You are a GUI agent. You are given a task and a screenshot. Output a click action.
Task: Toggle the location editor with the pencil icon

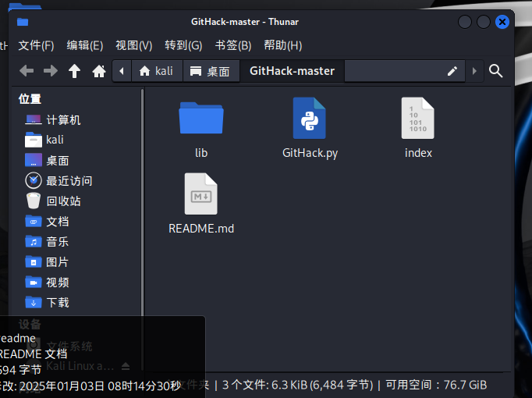[x=452, y=71]
